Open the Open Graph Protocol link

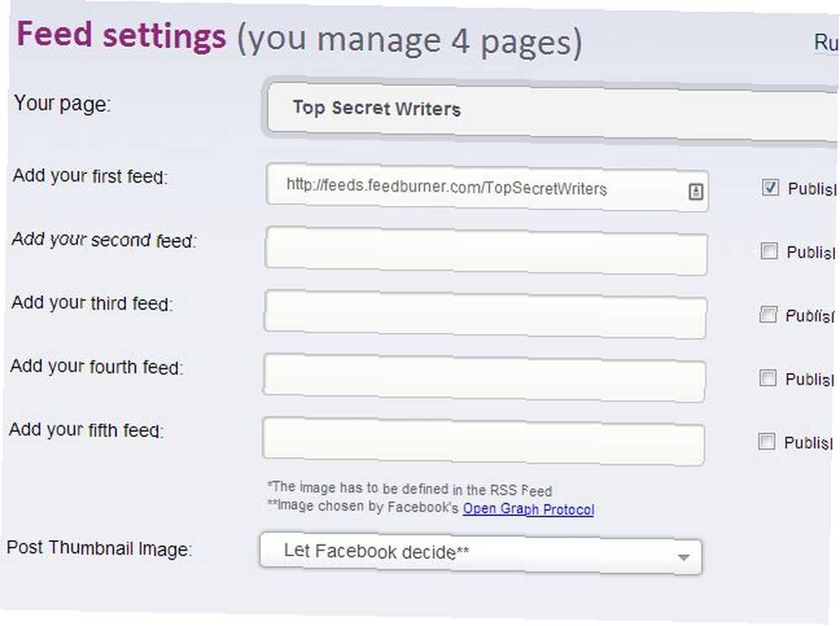[528, 508]
